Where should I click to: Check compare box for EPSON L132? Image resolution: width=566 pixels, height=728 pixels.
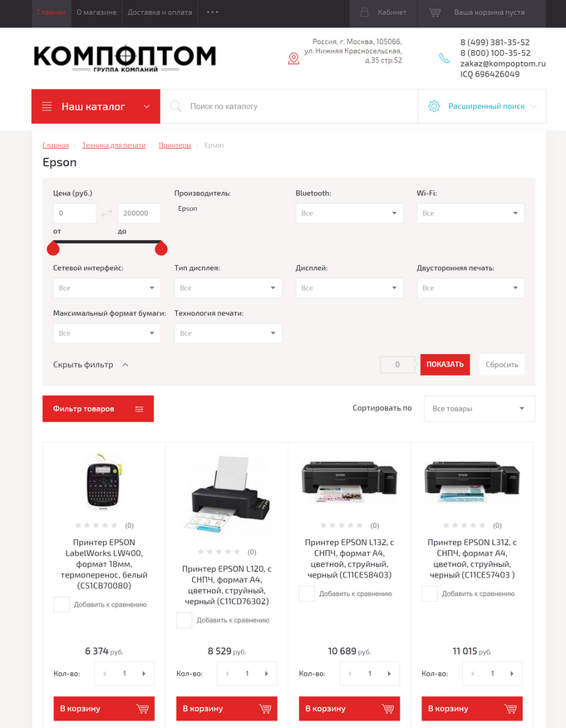(x=307, y=593)
